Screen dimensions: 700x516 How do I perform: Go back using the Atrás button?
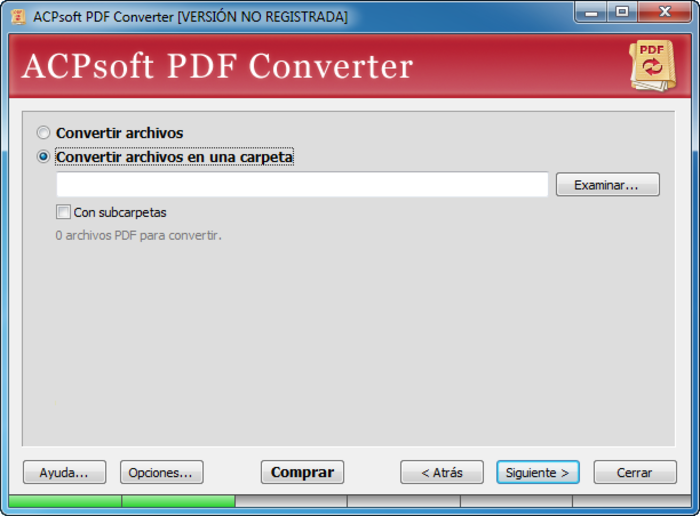[x=442, y=472]
